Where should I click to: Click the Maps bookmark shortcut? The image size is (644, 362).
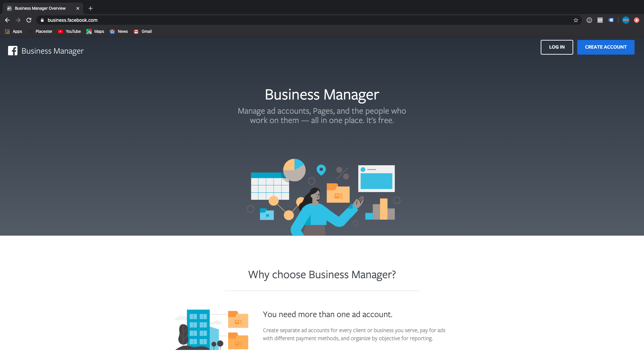click(95, 32)
